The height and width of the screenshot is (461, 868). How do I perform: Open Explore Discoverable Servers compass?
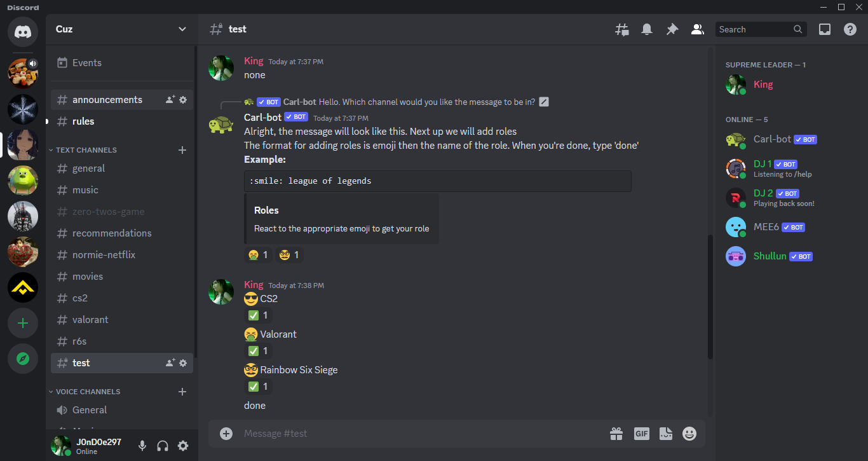coord(23,359)
